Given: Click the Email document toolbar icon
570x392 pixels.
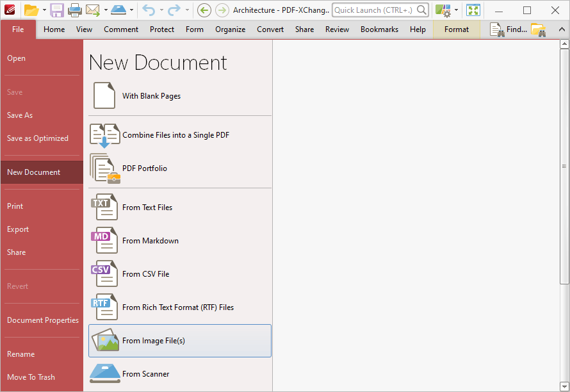Looking at the screenshot, I should click(x=92, y=10).
